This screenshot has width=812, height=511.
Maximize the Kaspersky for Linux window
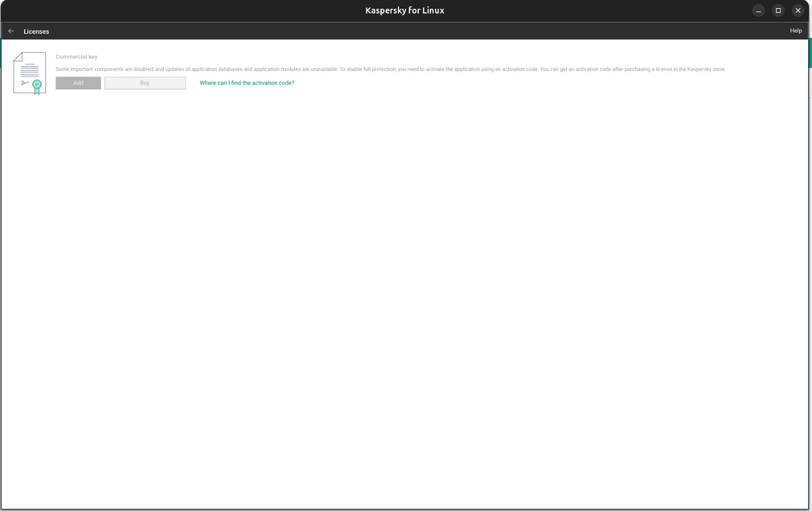point(778,10)
